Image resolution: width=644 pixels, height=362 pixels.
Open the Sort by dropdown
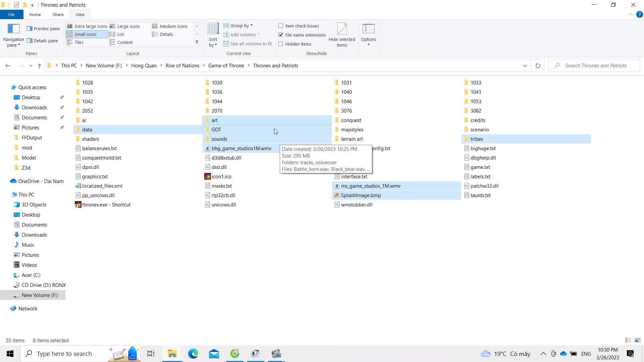click(213, 36)
